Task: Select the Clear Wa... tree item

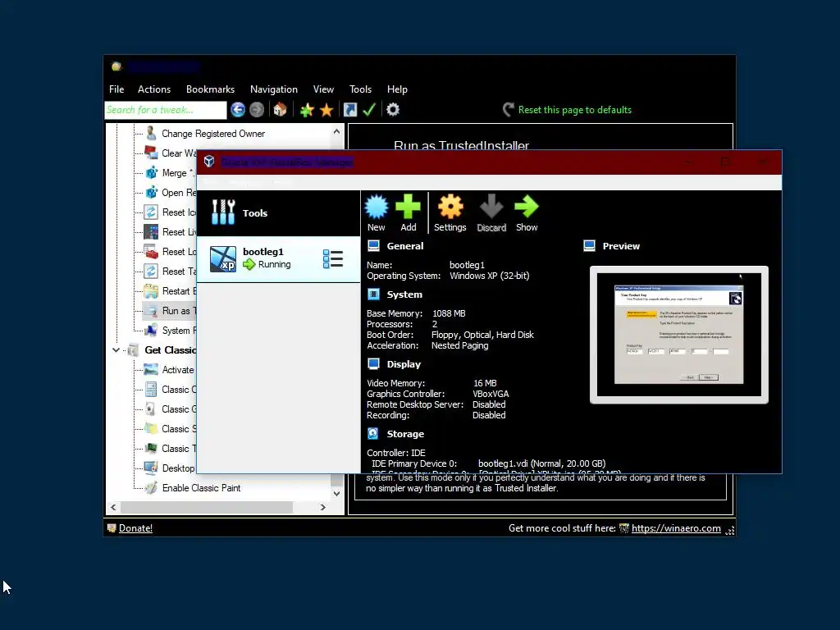Action: [179, 153]
